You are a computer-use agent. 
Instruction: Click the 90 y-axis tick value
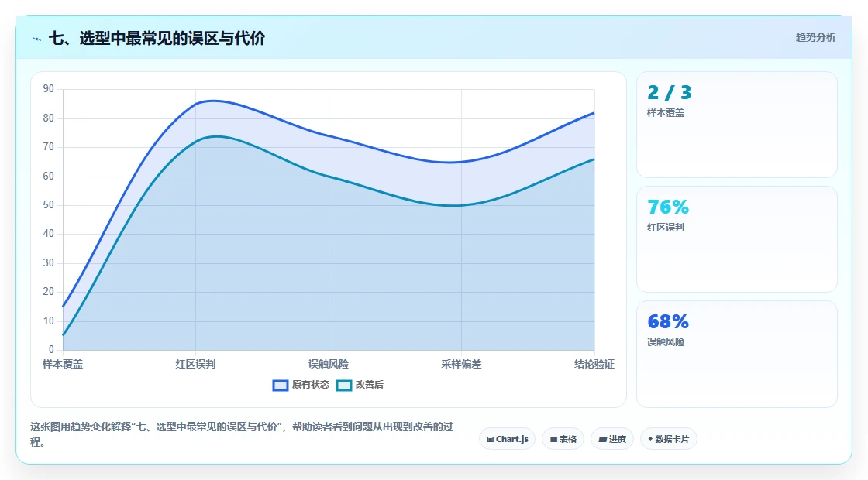[x=49, y=89]
